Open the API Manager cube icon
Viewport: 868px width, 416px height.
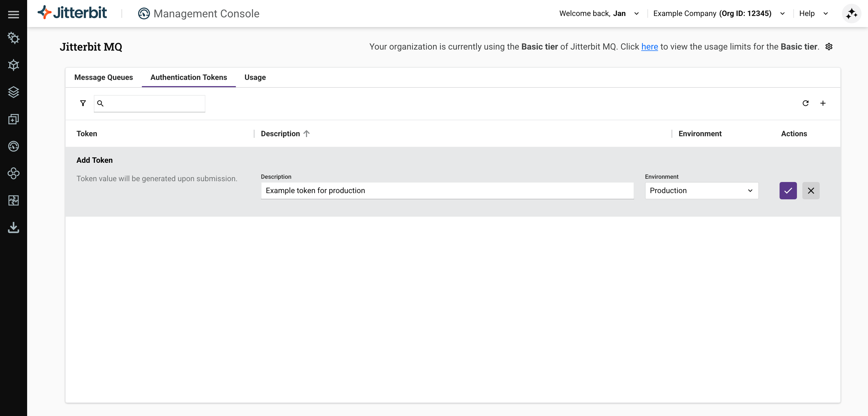[x=14, y=65]
